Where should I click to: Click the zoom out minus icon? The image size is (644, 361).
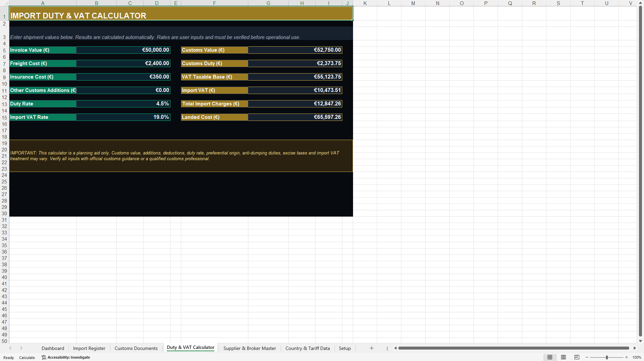[587, 357]
